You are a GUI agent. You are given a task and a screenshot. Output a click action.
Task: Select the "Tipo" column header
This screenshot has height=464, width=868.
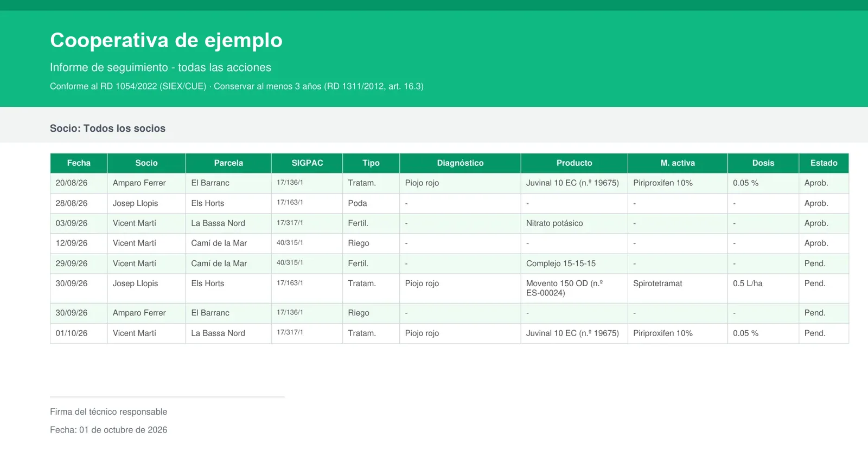pyautogui.click(x=371, y=163)
